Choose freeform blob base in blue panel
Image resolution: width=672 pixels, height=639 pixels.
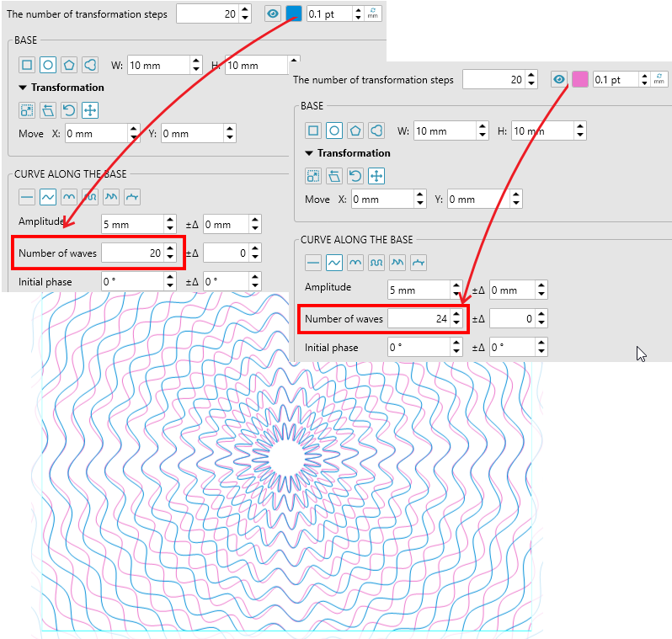[x=90, y=65]
